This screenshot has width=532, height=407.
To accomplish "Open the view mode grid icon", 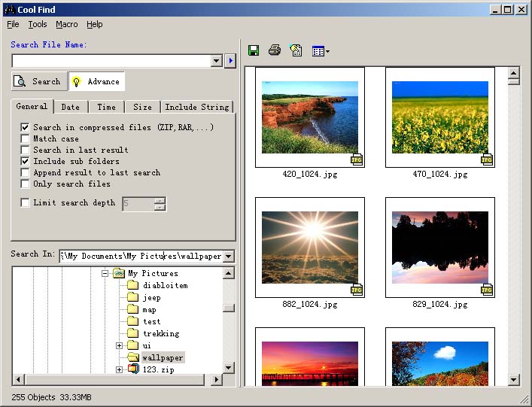I will click(318, 51).
